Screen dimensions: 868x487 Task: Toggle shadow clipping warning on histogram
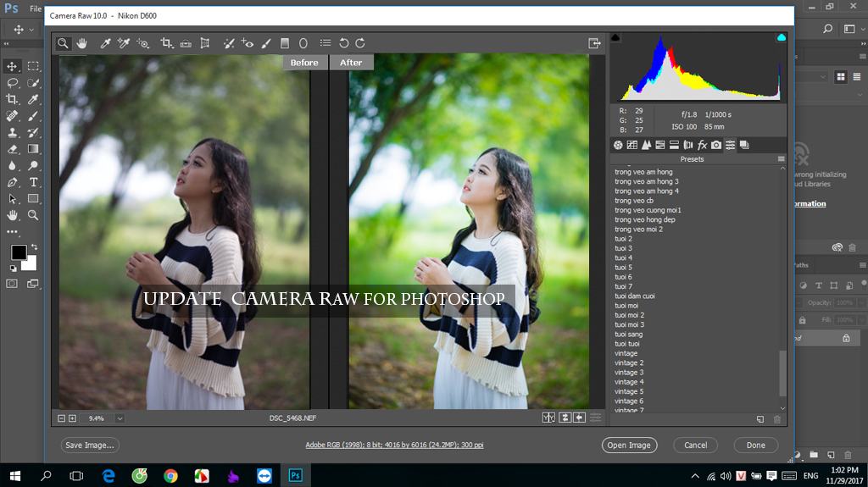615,37
